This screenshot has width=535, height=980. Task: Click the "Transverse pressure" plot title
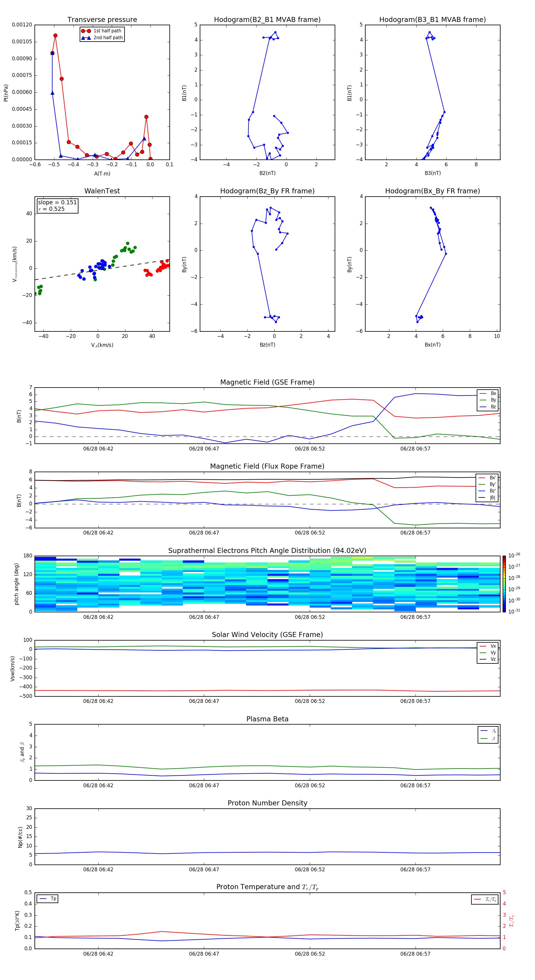pos(102,20)
